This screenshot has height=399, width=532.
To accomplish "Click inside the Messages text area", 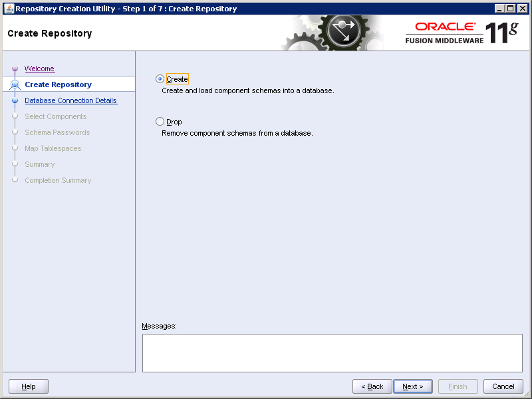I will [332, 353].
